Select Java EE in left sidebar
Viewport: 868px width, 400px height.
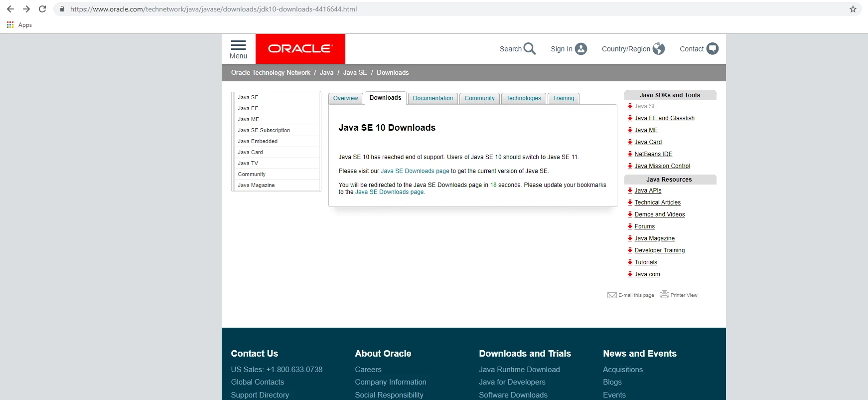[x=277, y=108]
